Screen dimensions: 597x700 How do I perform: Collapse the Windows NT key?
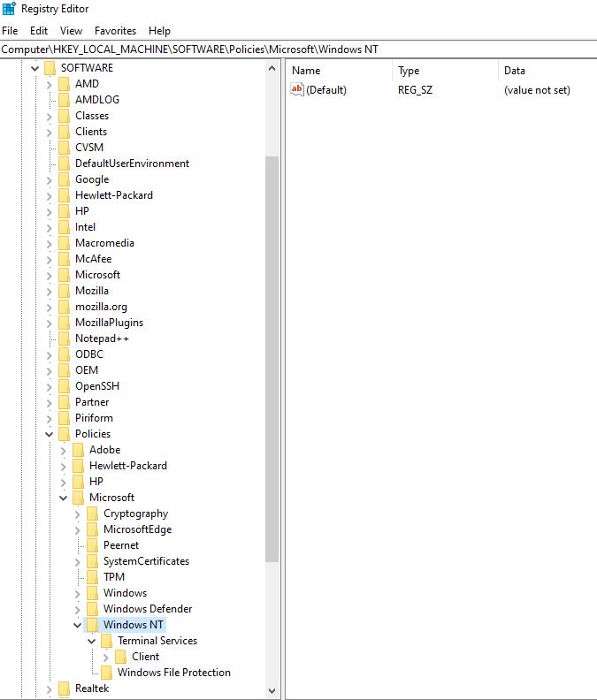click(78, 625)
